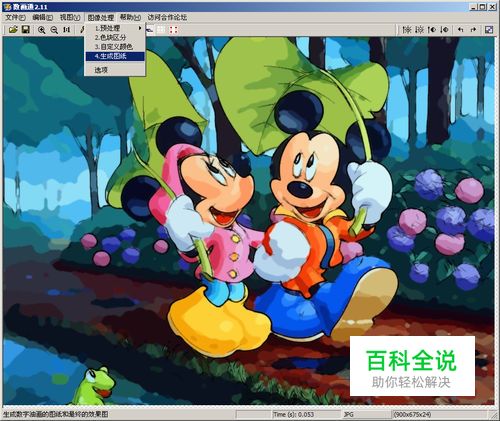Viewport: 500px width, 421px height.
Task: Open the 编辑(E) menu
Action: pos(43,17)
